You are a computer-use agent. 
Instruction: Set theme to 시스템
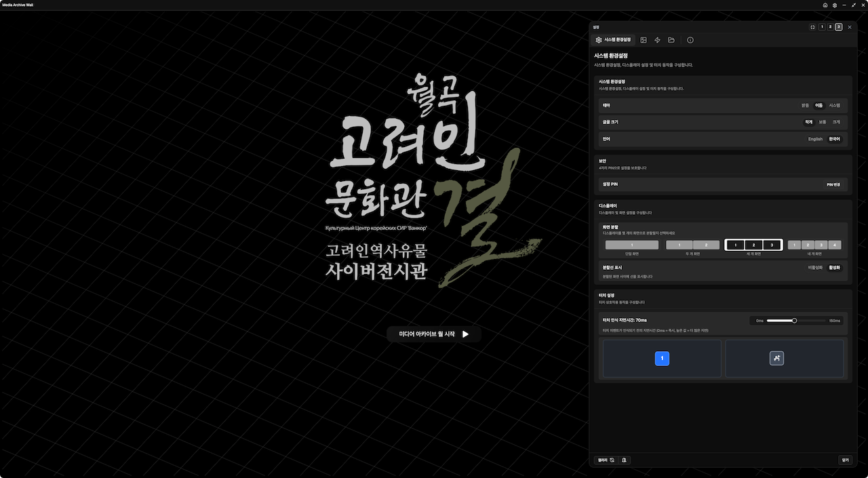click(x=834, y=106)
